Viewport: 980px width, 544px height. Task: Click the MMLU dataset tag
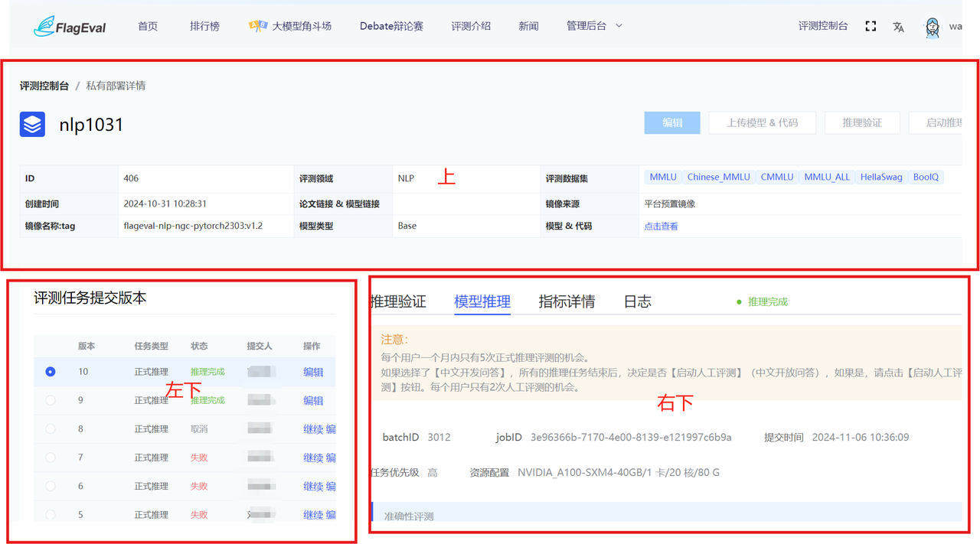click(662, 178)
